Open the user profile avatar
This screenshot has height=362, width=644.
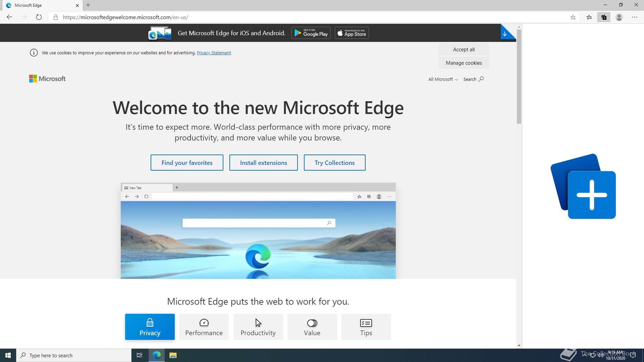click(x=619, y=17)
